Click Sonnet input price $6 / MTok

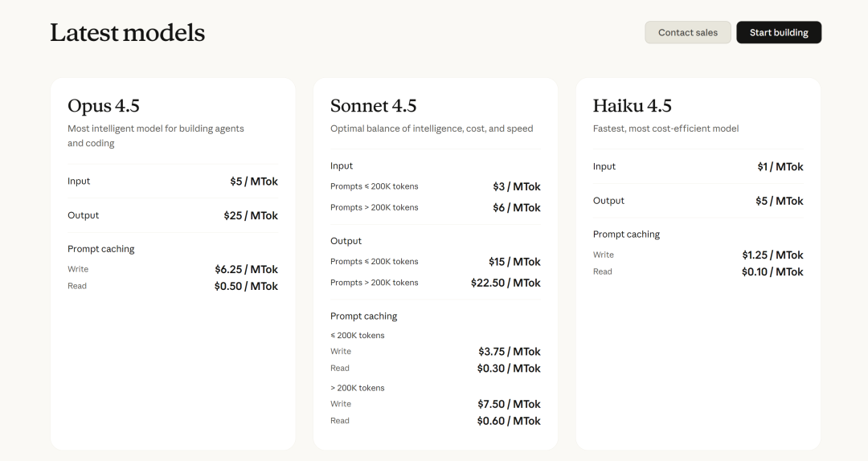(x=517, y=207)
